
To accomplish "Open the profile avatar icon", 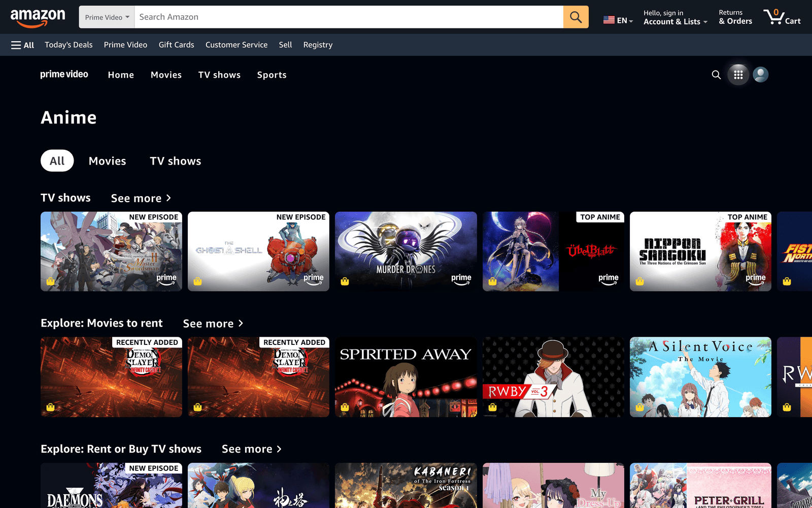I will (760, 75).
